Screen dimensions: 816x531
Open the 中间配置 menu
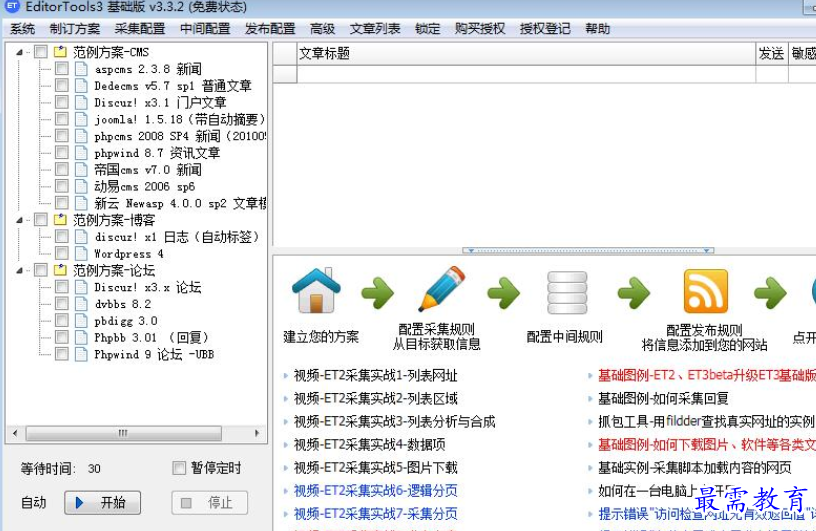click(x=205, y=29)
